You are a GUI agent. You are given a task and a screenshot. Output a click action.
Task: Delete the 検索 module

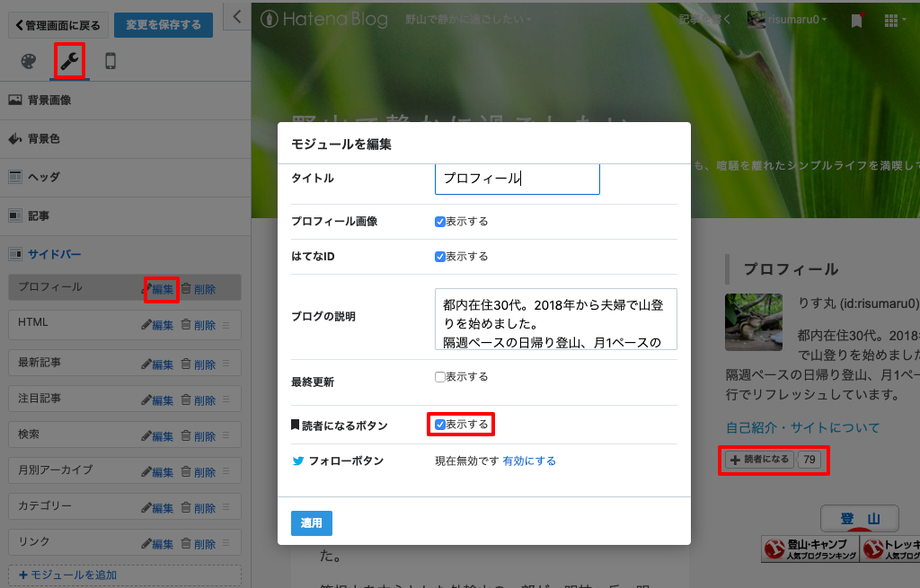pos(199,436)
